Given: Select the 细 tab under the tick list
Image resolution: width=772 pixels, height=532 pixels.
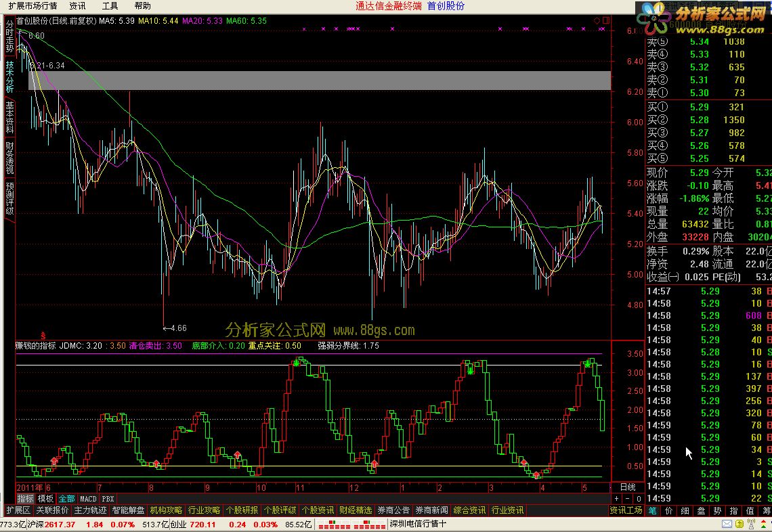Looking at the screenshot, I should (685, 511).
